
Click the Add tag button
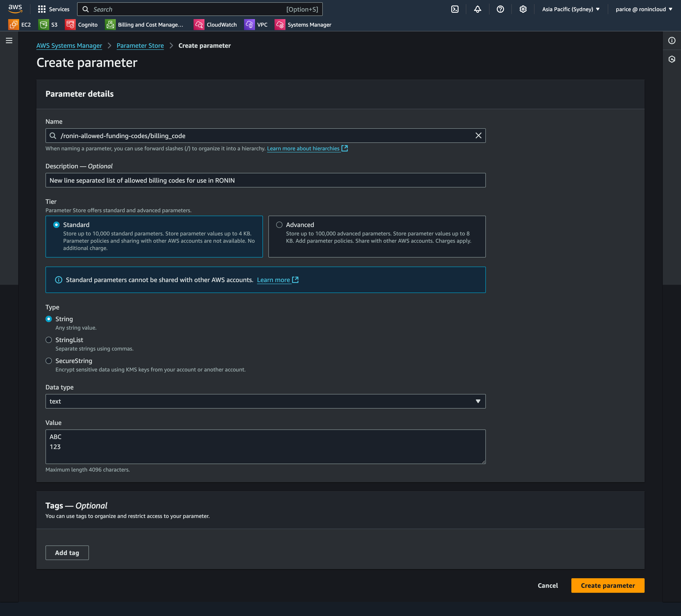pyautogui.click(x=67, y=553)
